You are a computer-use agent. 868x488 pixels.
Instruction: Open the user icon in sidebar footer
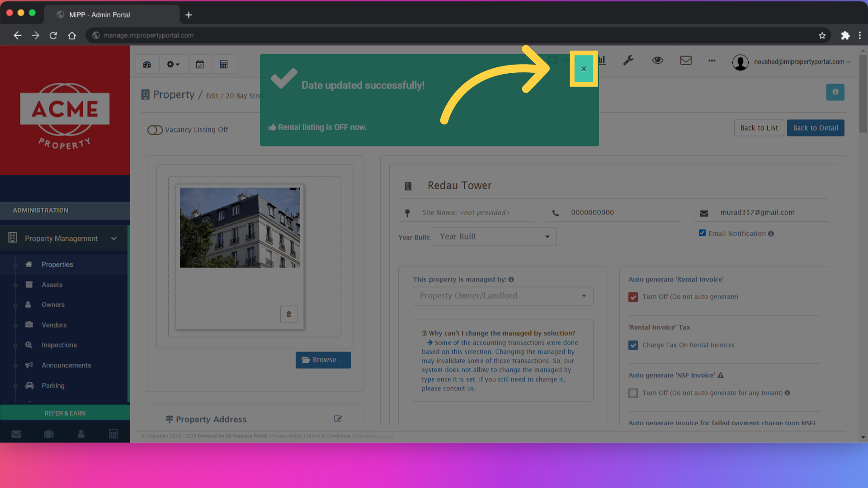click(x=81, y=434)
